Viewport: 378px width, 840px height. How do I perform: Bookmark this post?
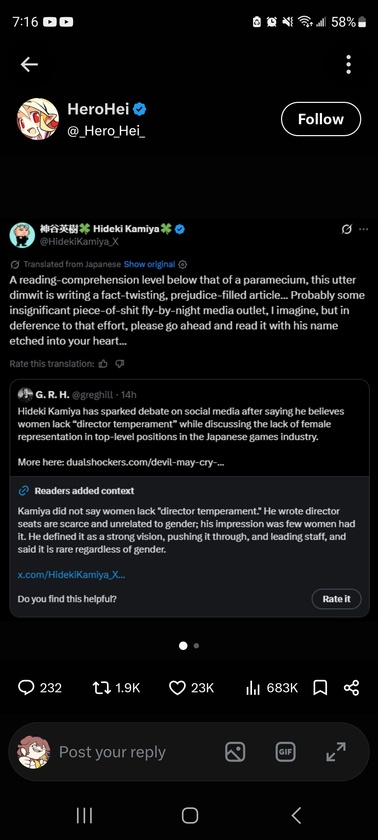pos(320,687)
